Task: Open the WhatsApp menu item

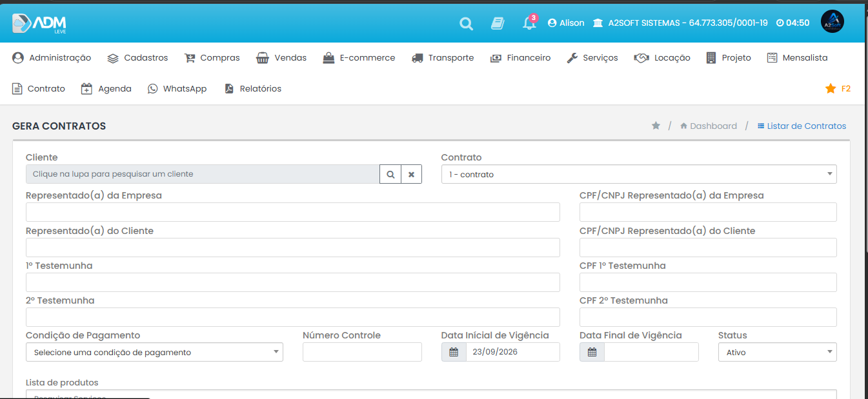Action: 177,89
